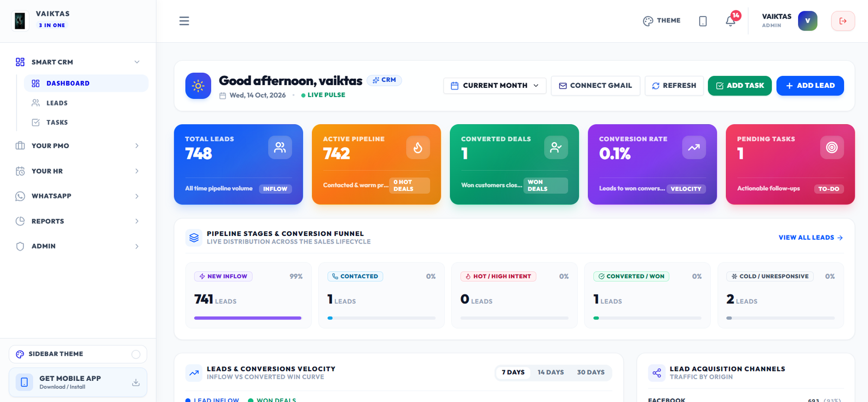Expand the Reports menu chevron
The width and height of the screenshot is (868, 402).
point(137,221)
